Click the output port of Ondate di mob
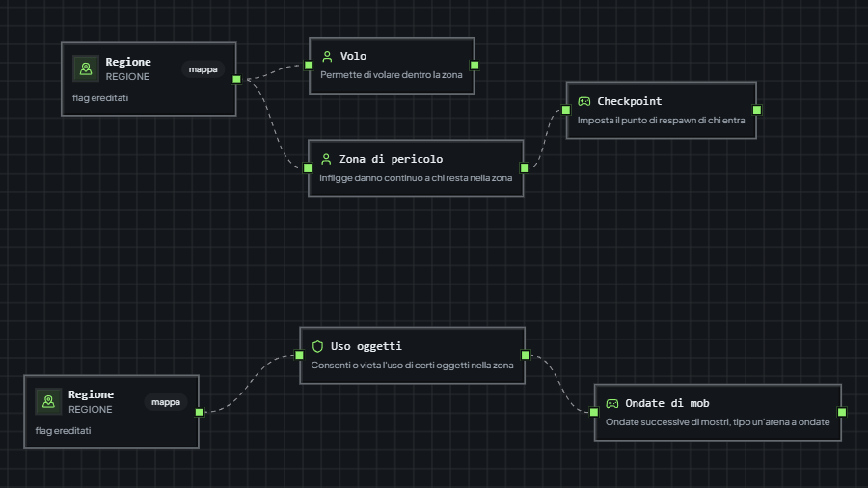 (842, 412)
